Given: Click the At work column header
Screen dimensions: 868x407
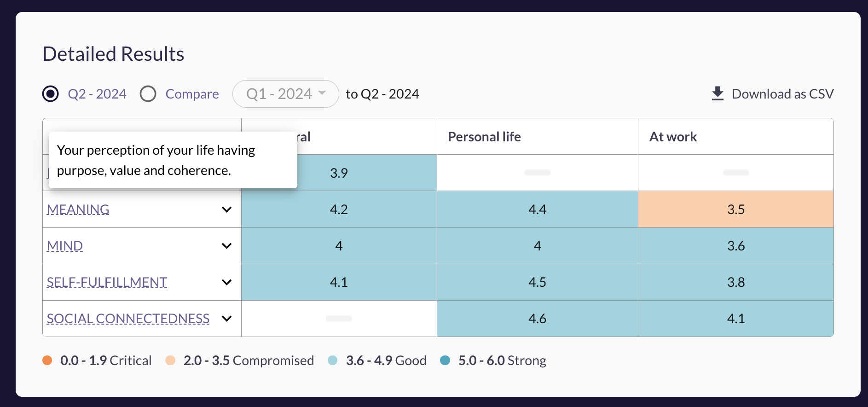Looking at the screenshot, I should [x=673, y=137].
